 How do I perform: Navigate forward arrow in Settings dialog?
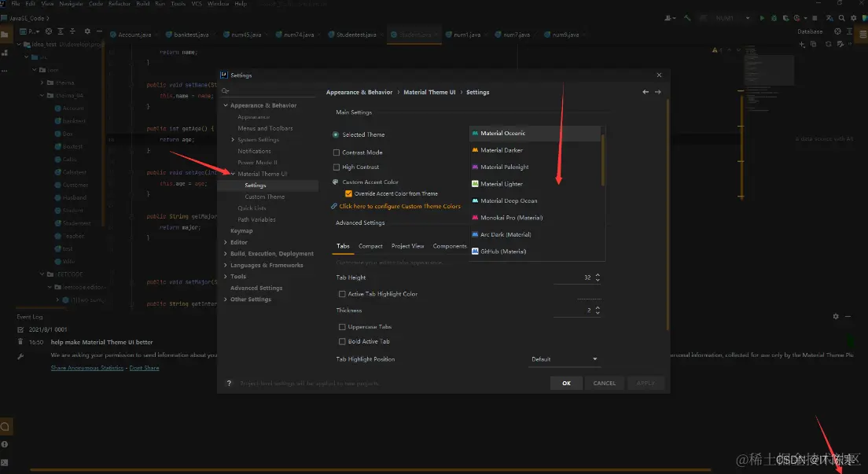(x=657, y=92)
